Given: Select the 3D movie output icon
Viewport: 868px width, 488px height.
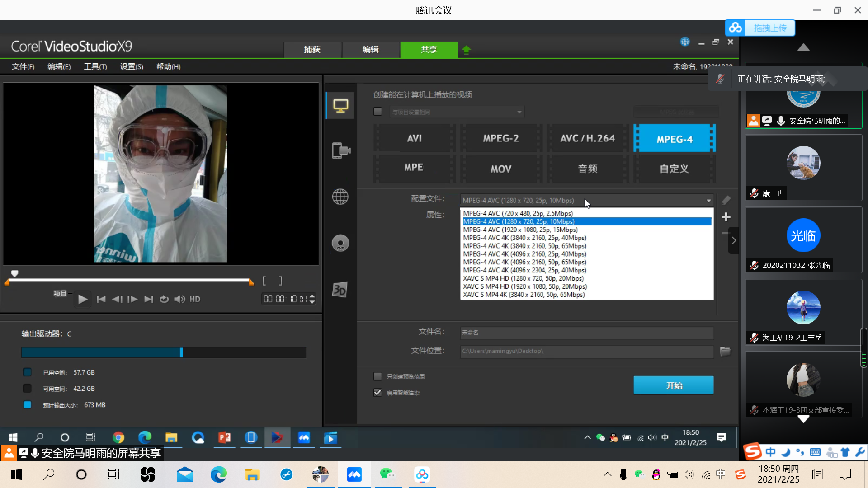Looking at the screenshot, I should pyautogui.click(x=340, y=290).
